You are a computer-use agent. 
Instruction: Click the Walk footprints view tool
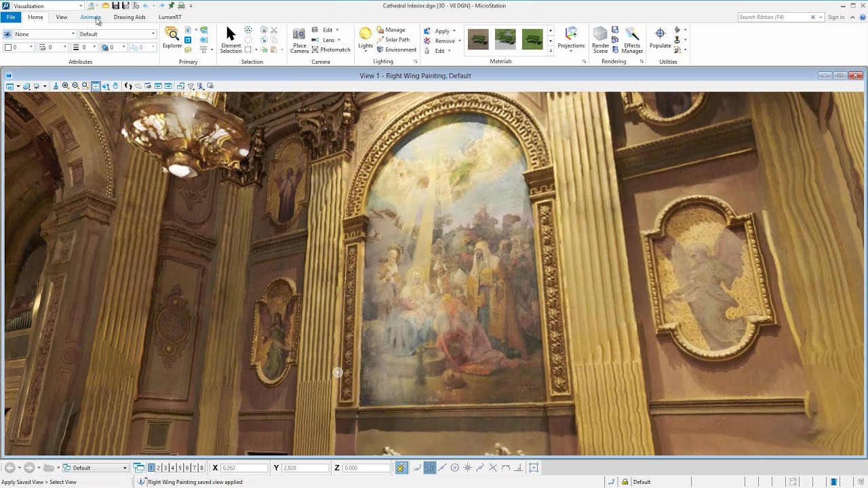[x=127, y=86]
